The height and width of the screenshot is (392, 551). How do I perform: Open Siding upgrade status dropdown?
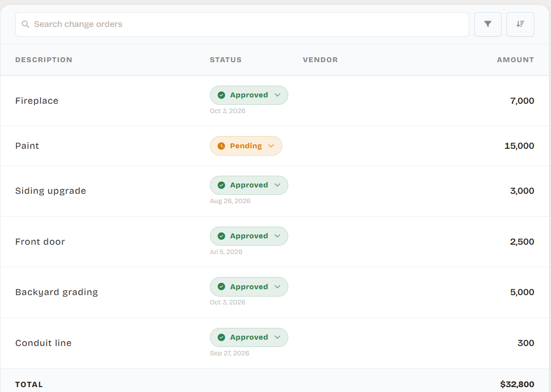tap(249, 185)
